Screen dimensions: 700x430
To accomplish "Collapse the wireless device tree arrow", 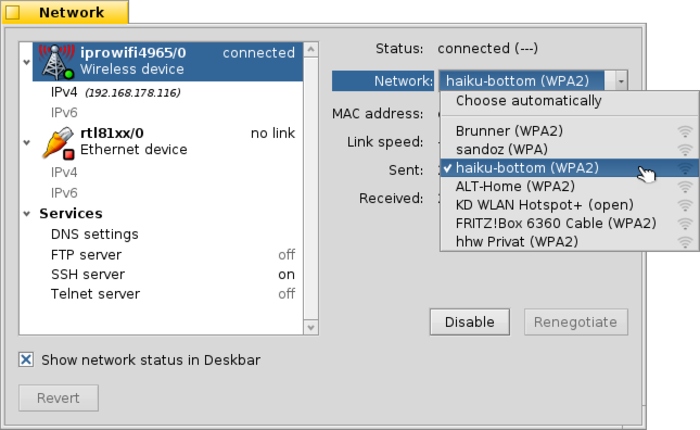I will coord(25,62).
